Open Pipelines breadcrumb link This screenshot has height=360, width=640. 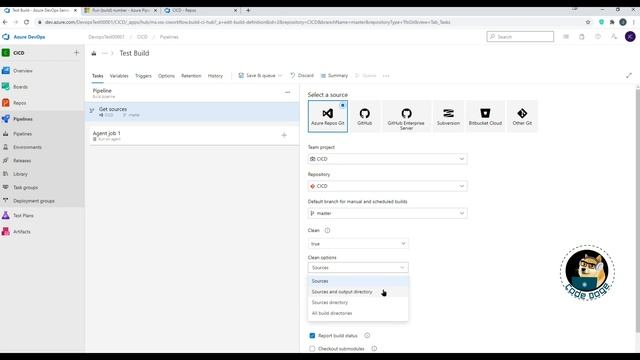pyautogui.click(x=169, y=37)
